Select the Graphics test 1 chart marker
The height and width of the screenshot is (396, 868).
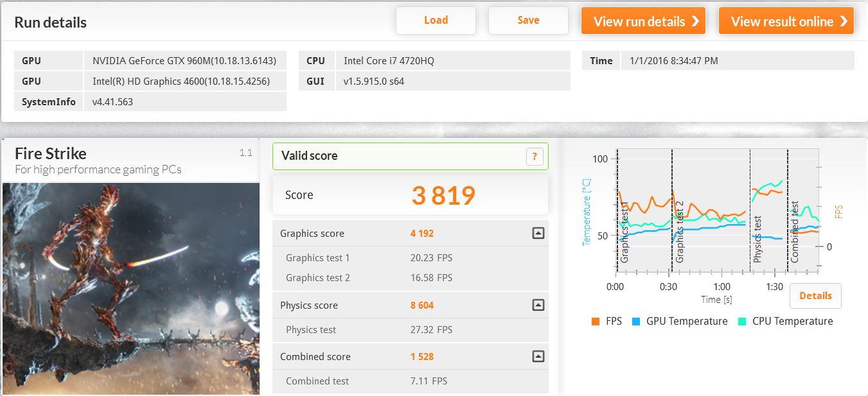[624, 232]
